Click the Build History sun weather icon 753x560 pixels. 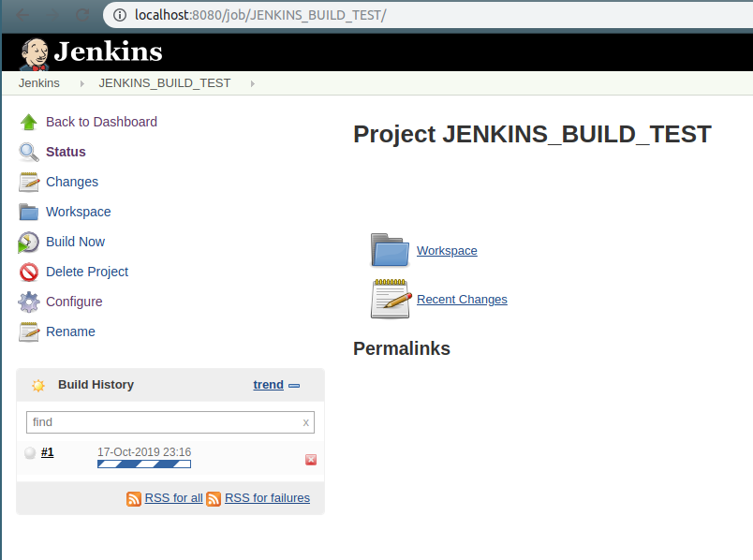click(x=38, y=385)
